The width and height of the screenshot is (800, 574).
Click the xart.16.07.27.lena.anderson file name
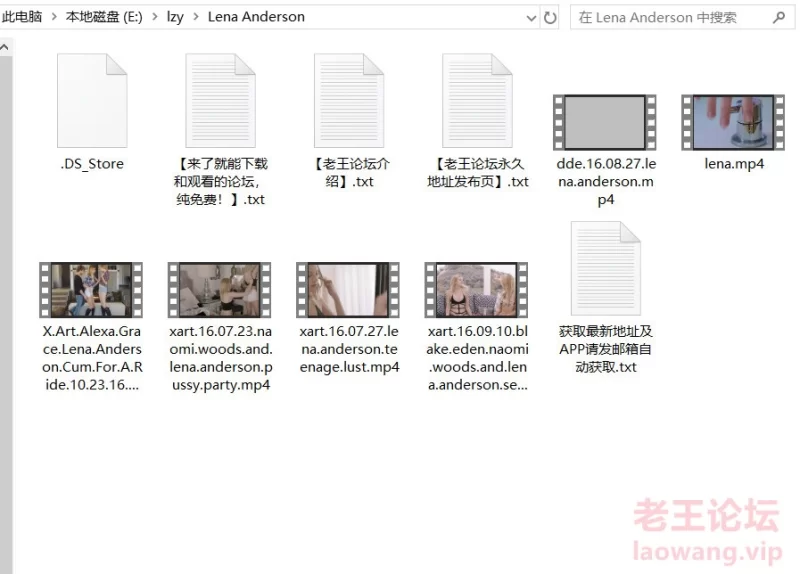(x=349, y=349)
